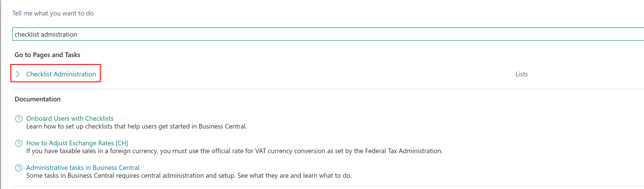Open How to Adjust Exchange Rates [CH] article
This screenshot has width=644, height=189.
point(77,143)
